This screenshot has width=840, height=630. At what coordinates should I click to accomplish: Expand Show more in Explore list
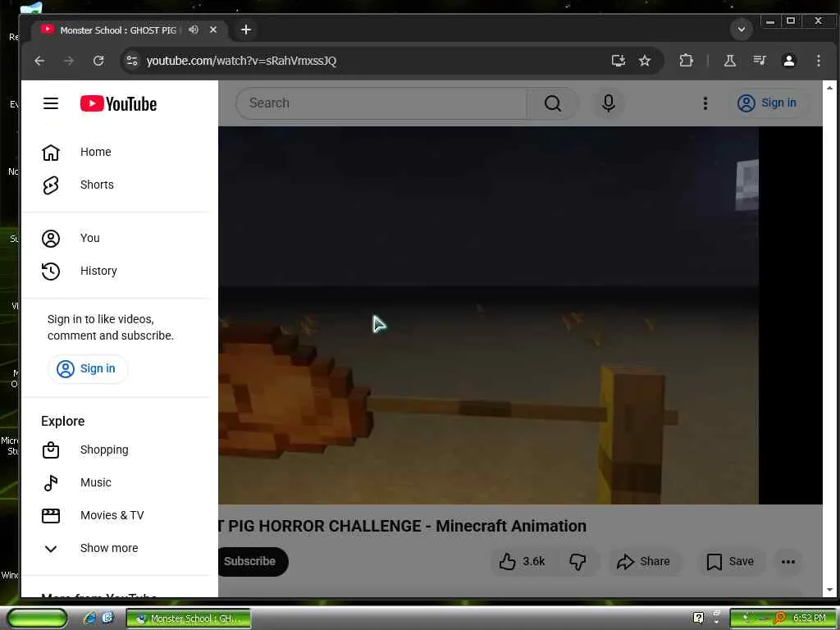[119, 548]
